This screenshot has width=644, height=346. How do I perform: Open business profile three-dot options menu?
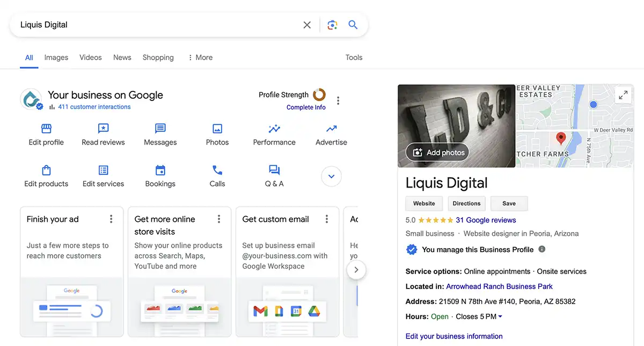coord(338,100)
